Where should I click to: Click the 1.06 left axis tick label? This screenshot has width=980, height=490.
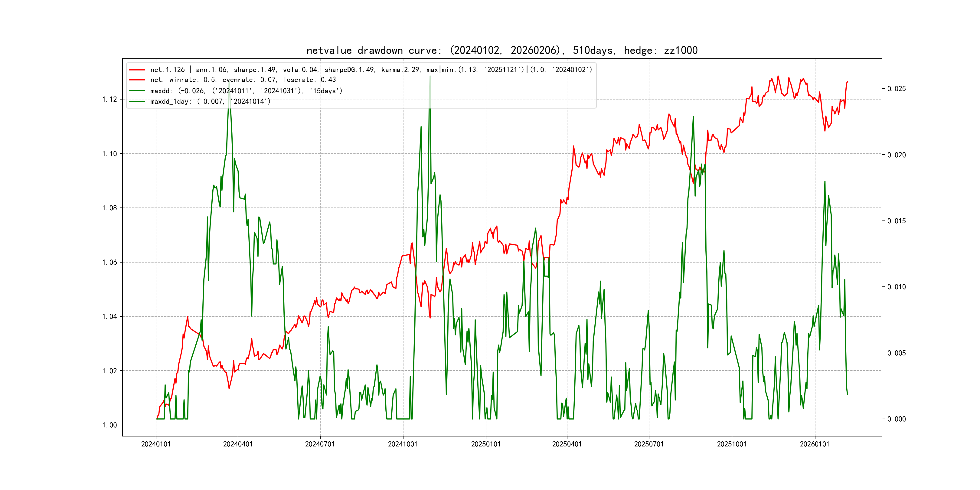click(x=109, y=263)
